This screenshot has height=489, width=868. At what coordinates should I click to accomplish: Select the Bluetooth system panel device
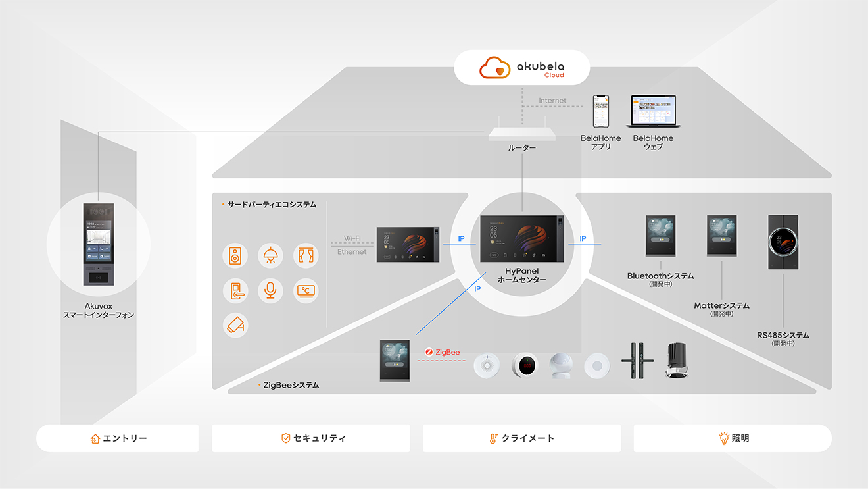(x=660, y=236)
